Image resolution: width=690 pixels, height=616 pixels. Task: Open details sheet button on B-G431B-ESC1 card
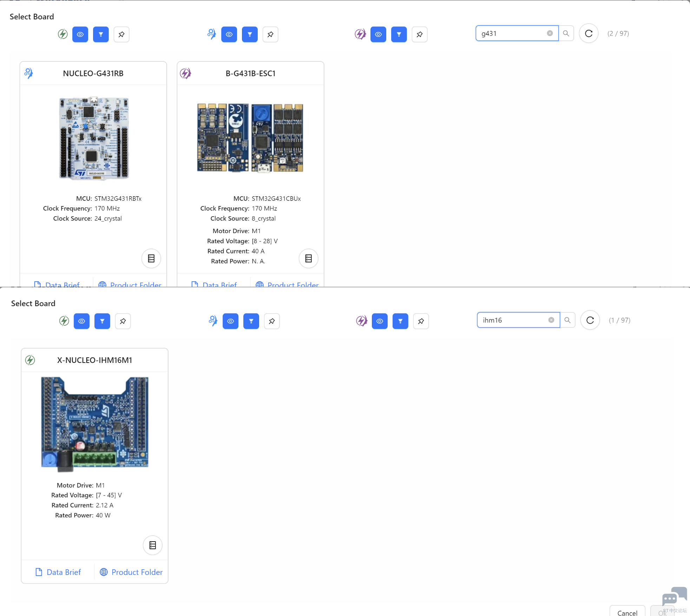click(309, 259)
